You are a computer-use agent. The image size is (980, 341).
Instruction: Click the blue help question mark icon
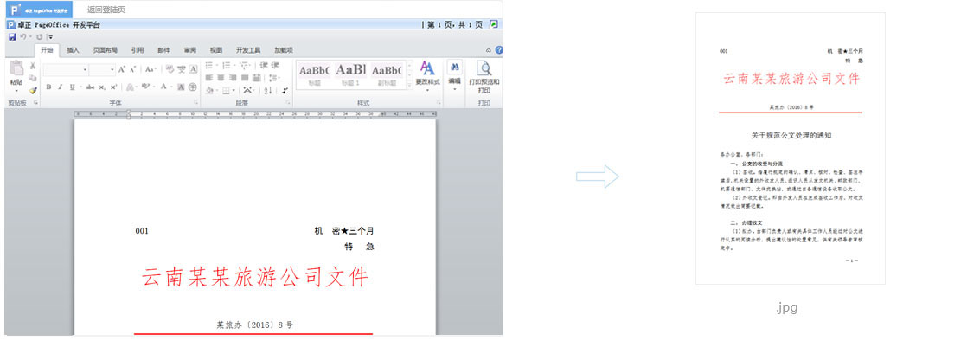coord(499,50)
